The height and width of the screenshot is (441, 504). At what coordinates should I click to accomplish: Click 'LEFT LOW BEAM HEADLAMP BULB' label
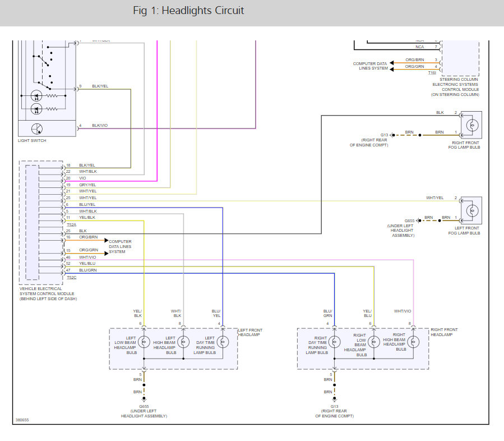(126, 346)
